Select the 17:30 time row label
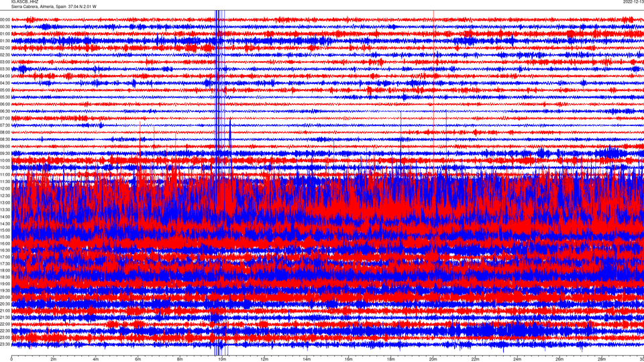 5,263
